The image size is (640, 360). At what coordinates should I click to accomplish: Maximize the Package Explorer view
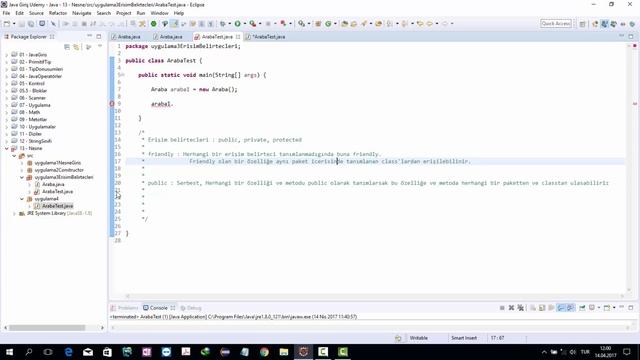pos(99,36)
